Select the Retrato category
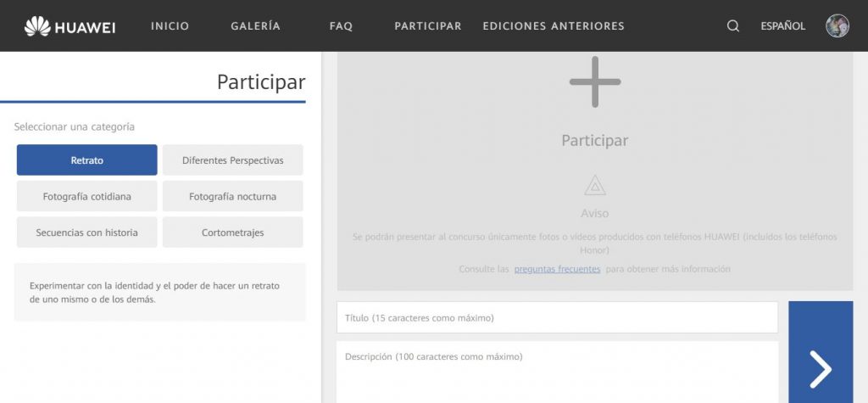Viewport: 868px width, 403px height. pyautogui.click(x=87, y=160)
